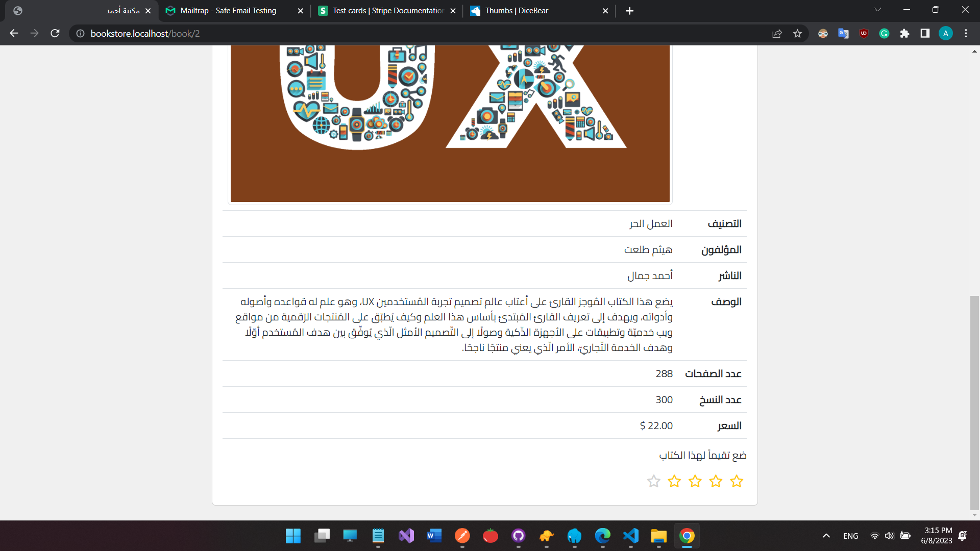Reload the bookstore page
This screenshot has height=551, width=980.
[x=55, y=33]
